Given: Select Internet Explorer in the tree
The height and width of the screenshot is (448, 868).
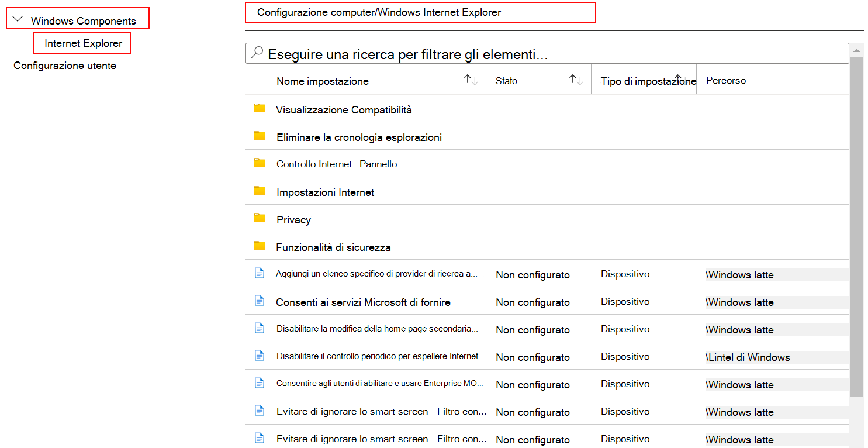Looking at the screenshot, I should pyautogui.click(x=84, y=43).
